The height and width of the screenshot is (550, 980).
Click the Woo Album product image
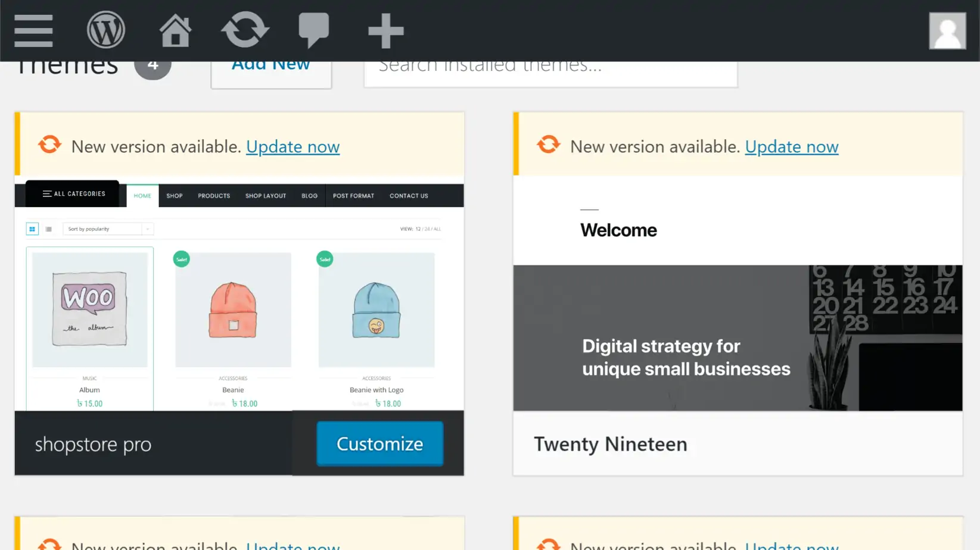pyautogui.click(x=90, y=310)
